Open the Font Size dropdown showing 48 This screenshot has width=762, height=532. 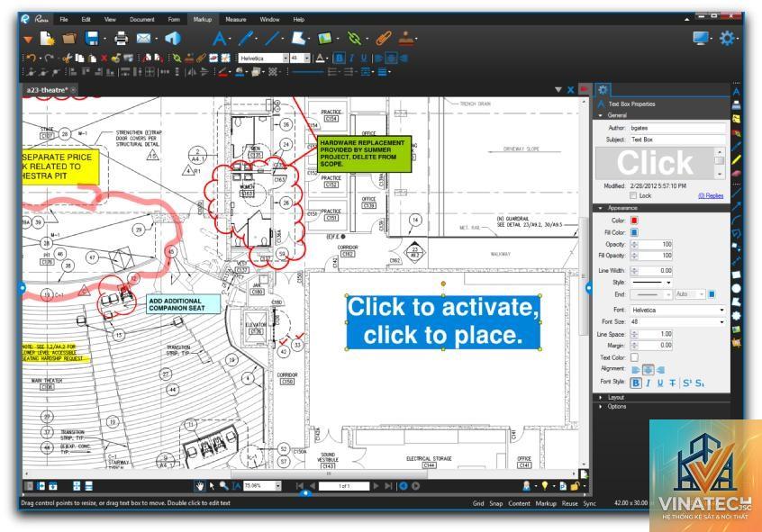(x=678, y=321)
